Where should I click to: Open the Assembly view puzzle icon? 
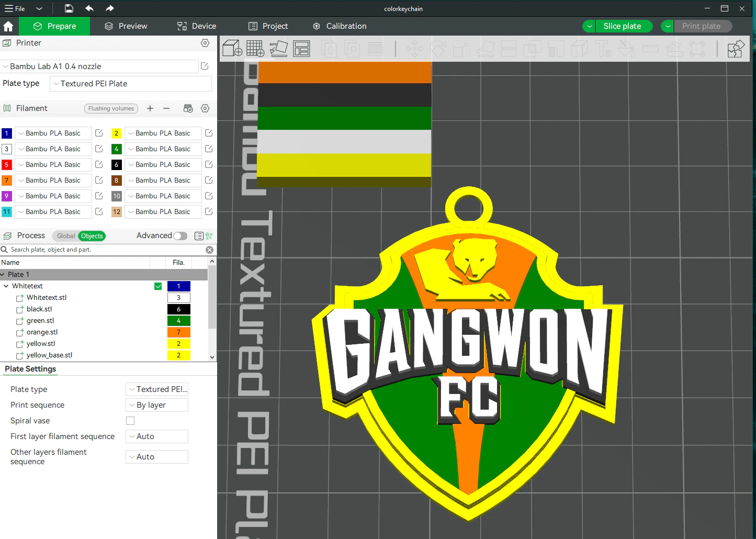pos(736,49)
